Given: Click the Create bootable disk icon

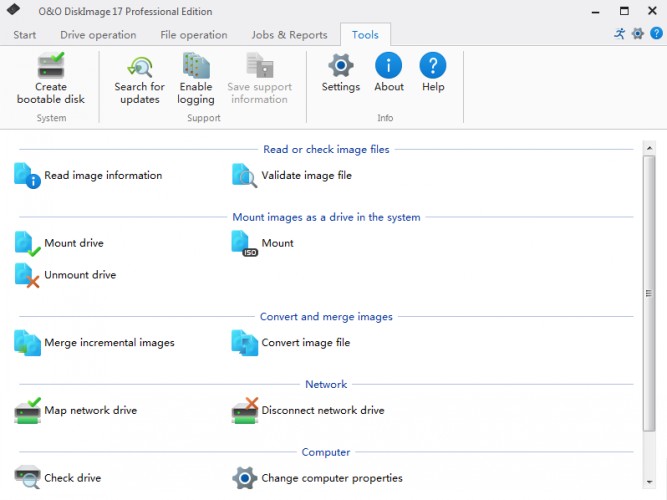Looking at the screenshot, I should (51, 68).
